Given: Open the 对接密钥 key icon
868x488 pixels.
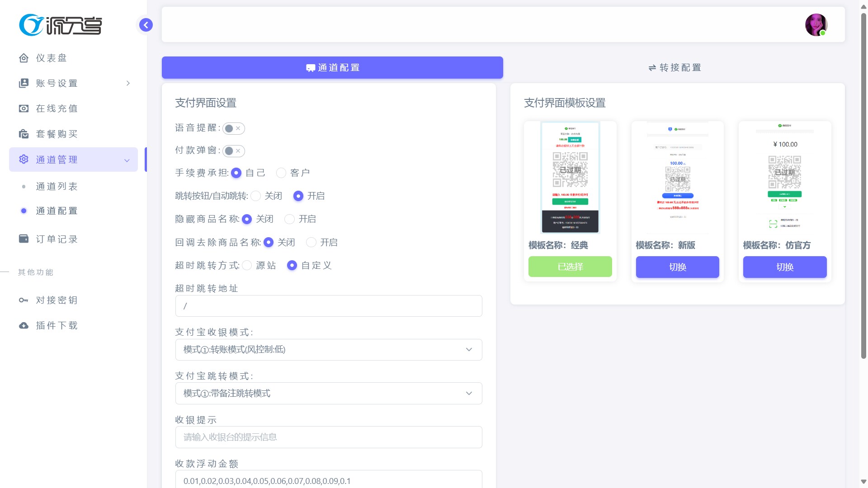Looking at the screenshot, I should [24, 300].
